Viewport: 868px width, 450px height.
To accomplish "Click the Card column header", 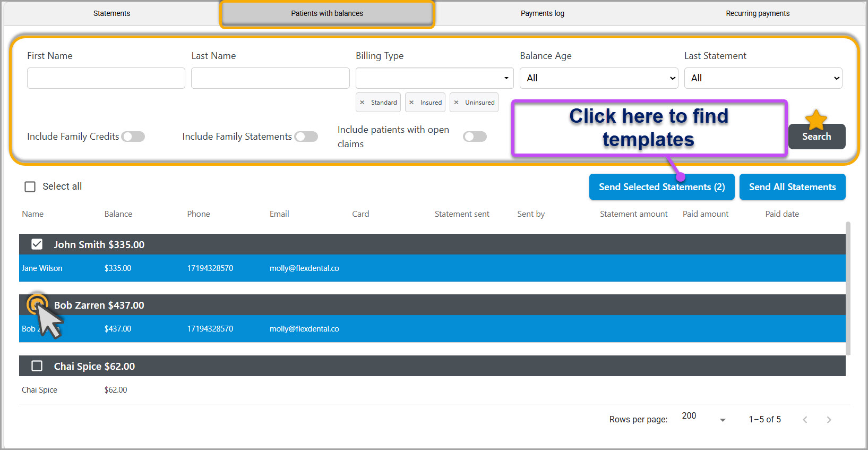I will click(360, 214).
